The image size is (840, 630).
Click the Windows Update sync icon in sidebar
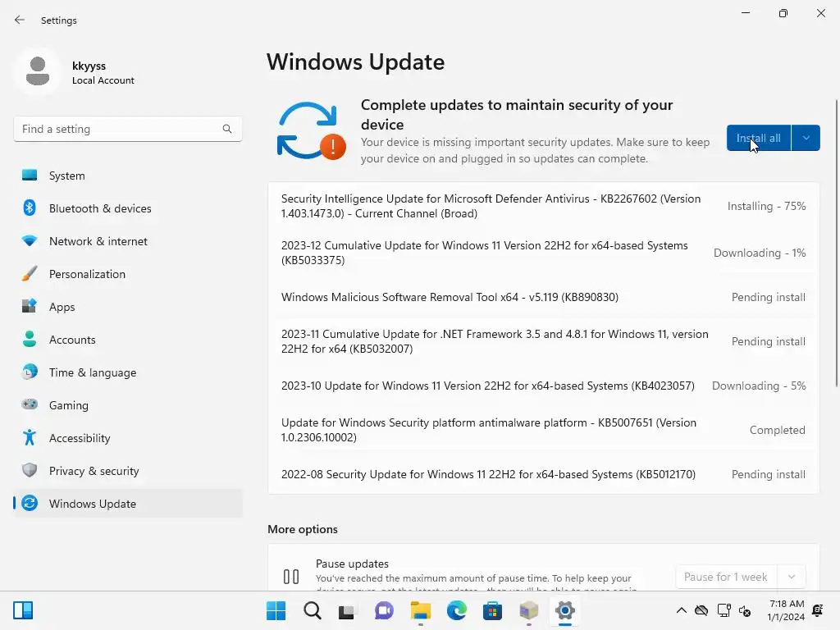(x=30, y=503)
